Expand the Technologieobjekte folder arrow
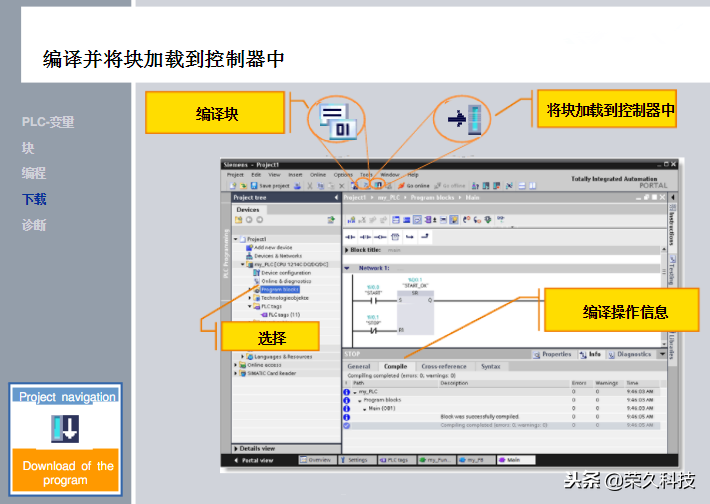The width and height of the screenshot is (710, 504). (x=249, y=298)
